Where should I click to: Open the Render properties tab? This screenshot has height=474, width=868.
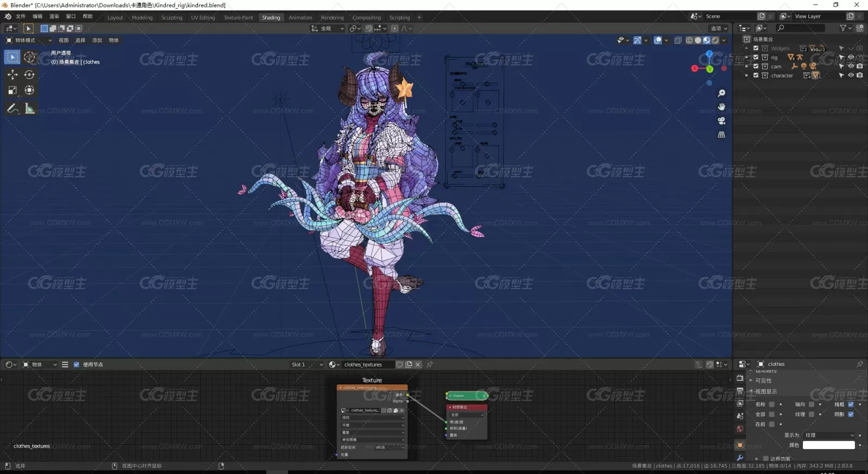(740, 378)
